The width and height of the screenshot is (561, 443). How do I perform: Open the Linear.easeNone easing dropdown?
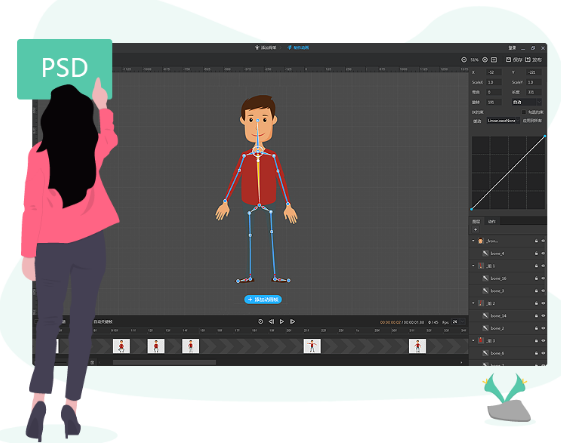[502, 121]
